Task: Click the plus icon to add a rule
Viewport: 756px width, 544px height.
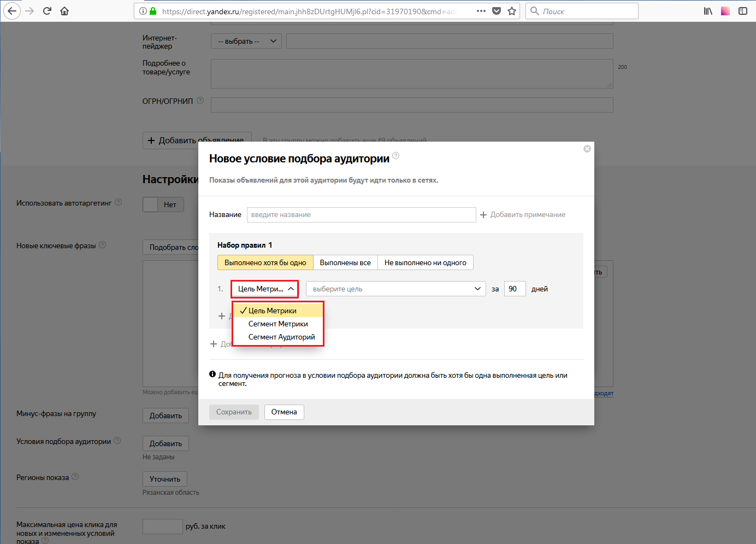Action: click(222, 316)
